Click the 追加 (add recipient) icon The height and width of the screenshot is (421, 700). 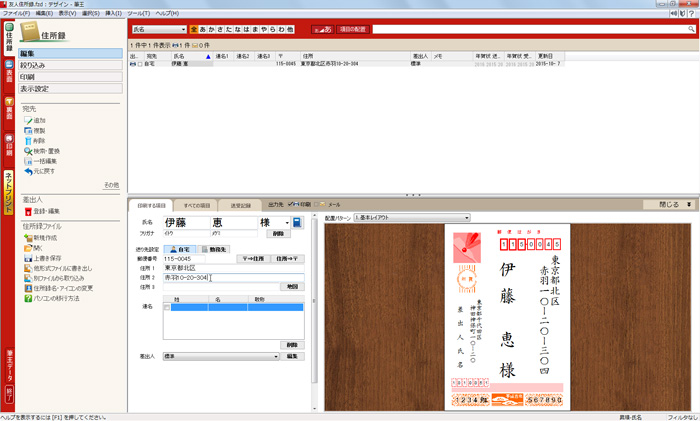pos(27,120)
